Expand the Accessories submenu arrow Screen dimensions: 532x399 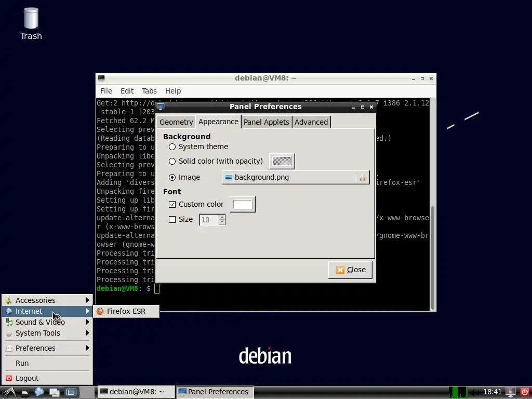point(87,300)
